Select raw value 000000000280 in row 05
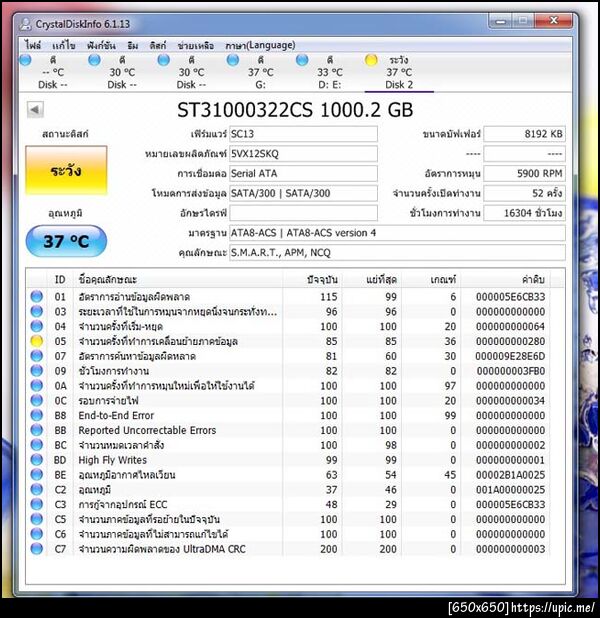600x618 pixels. 511,341
